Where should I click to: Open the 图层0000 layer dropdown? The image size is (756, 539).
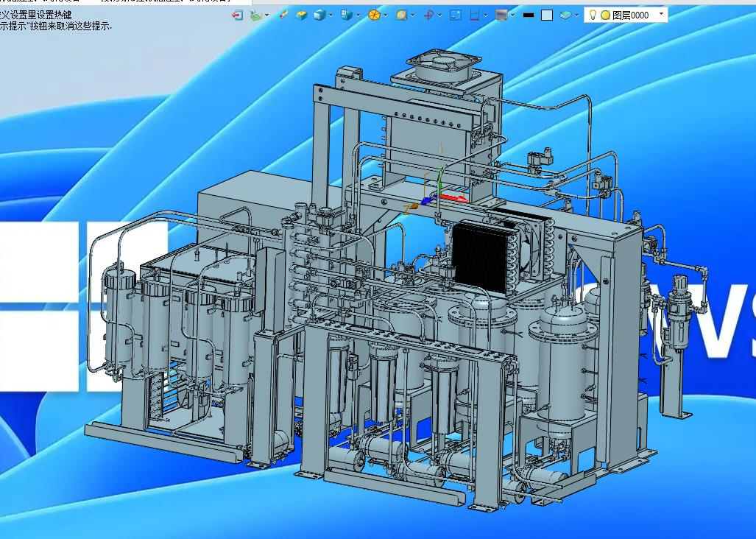(x=662, y=14)
